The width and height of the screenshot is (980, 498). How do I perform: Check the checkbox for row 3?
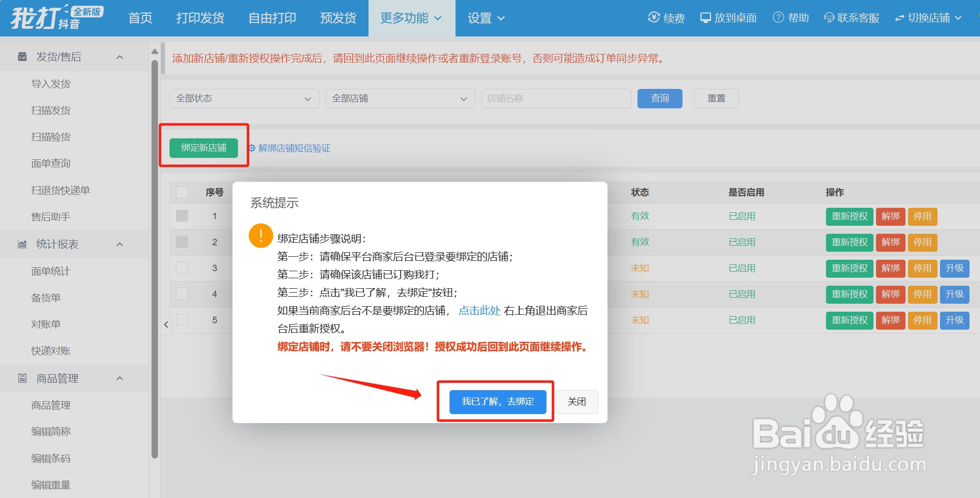pos(182,268)
